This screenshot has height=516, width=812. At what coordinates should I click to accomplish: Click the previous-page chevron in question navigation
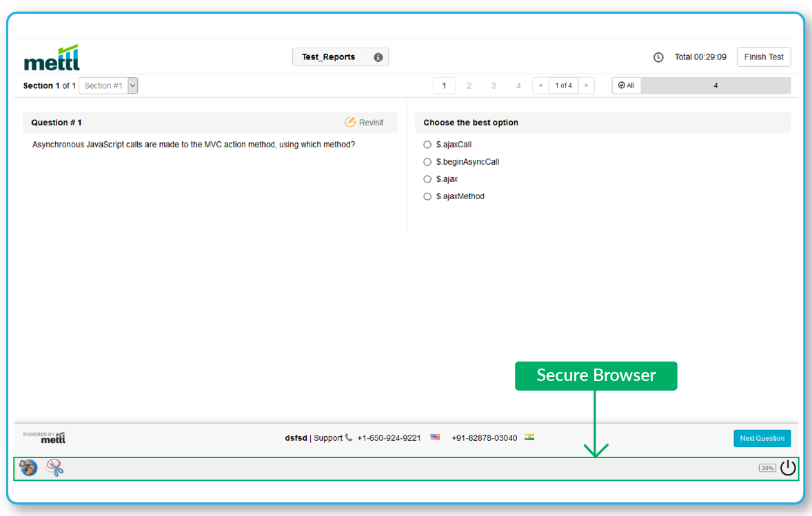point(540,85)
